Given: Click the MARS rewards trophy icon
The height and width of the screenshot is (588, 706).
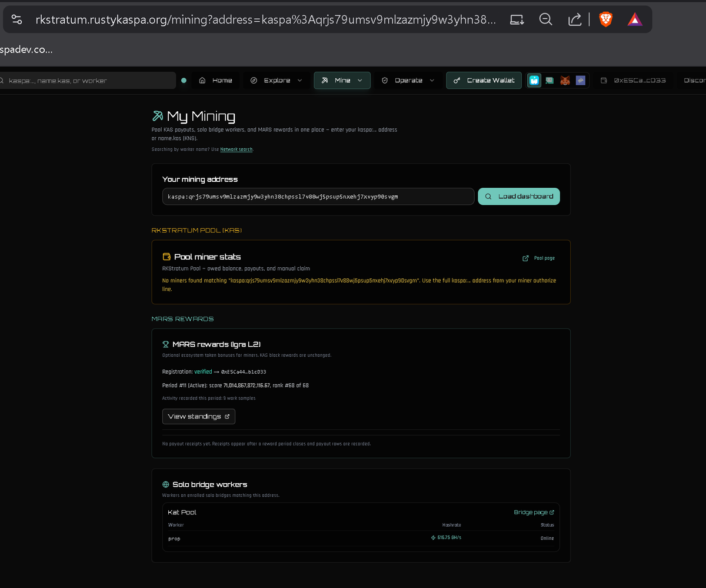Looking at the screenshot, I should [166, 344].
